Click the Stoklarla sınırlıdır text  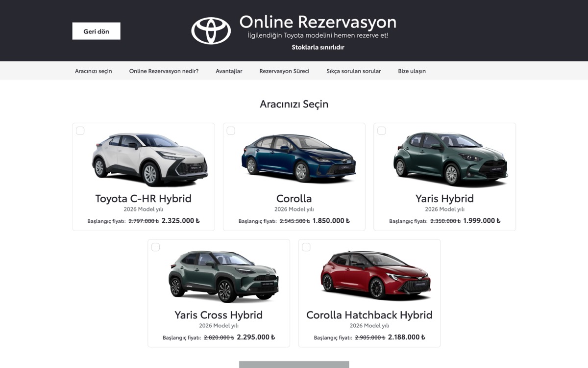(318, 48)
